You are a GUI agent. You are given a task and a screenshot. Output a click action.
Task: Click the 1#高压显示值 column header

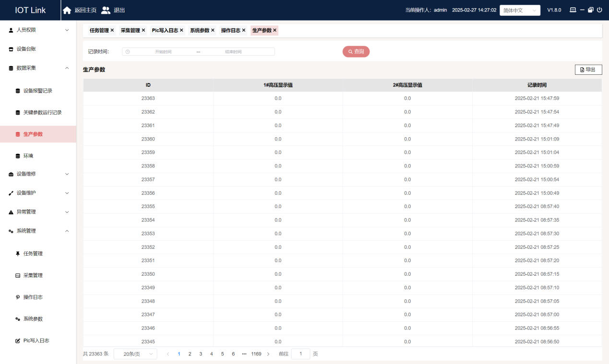(x=278, y=85)
